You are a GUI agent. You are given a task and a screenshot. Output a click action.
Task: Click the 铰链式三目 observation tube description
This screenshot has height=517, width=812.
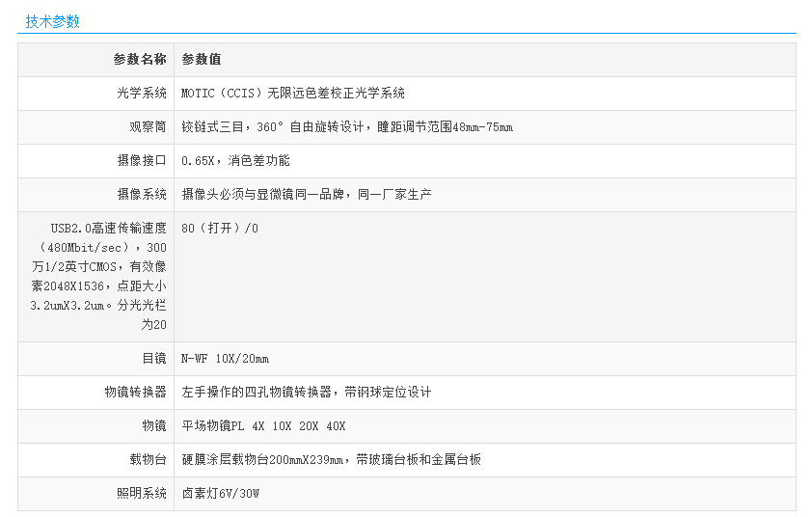[x=347, y=127]
